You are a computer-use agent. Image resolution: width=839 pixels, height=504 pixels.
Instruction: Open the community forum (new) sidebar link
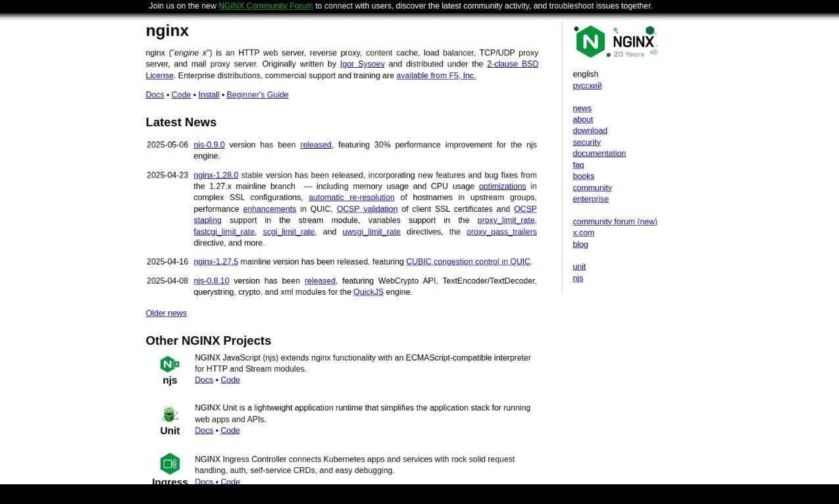coord(615,222)
